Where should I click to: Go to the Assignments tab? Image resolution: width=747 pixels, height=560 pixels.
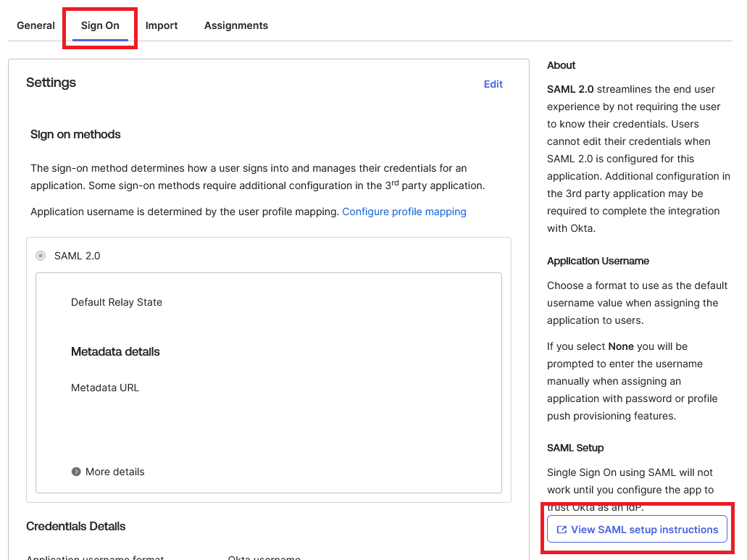pos(236,25)
